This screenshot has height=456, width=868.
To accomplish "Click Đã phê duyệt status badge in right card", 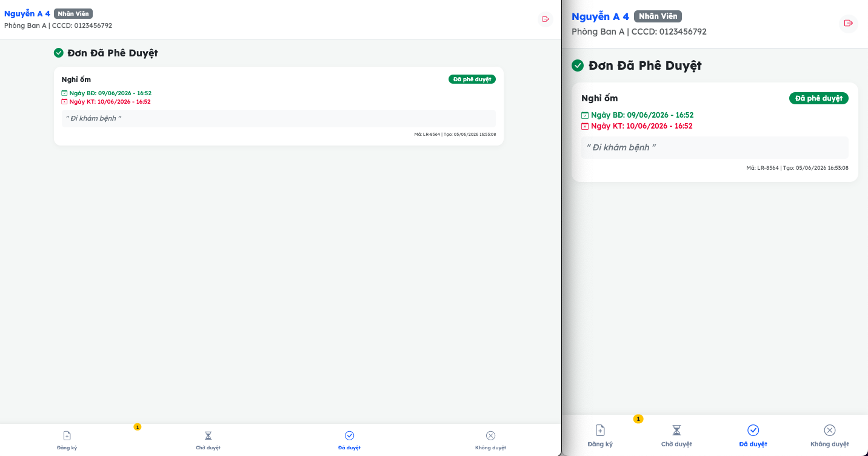I will pos(819,98).
